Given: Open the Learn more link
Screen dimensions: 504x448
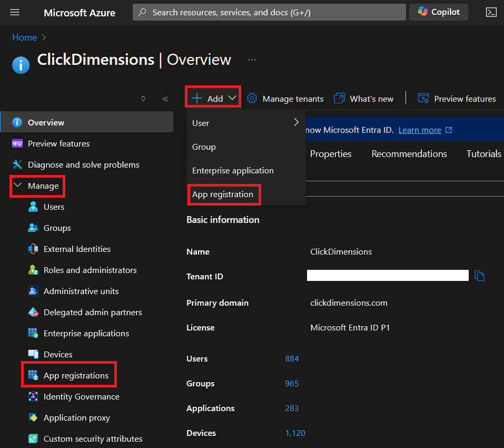Looking at the screenshot, I should coord(419,130).
